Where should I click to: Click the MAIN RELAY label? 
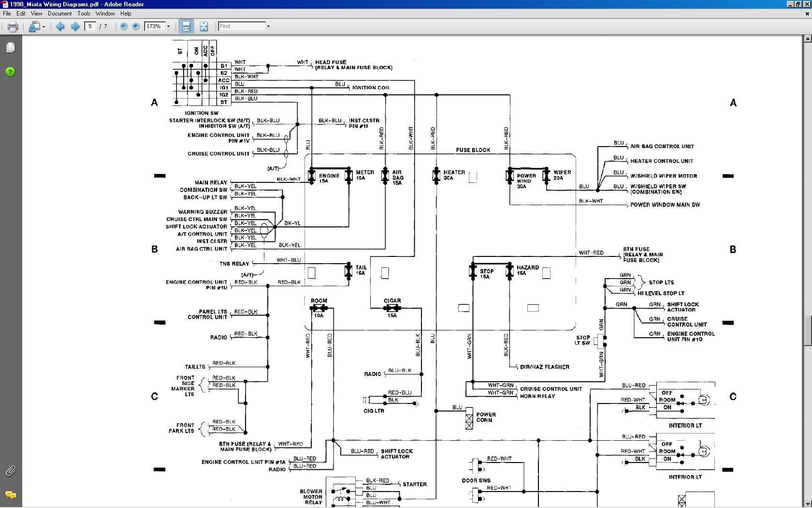(211, 182)
